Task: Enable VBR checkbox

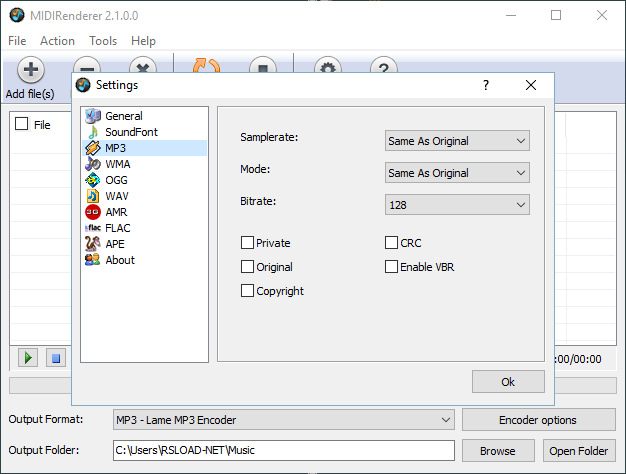Action: click(x=391, y=266)
